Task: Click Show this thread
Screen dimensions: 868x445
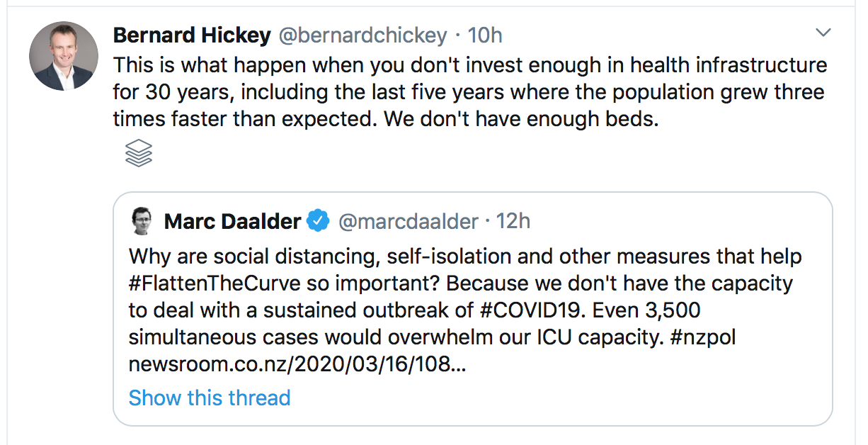Action: [210, 398]
